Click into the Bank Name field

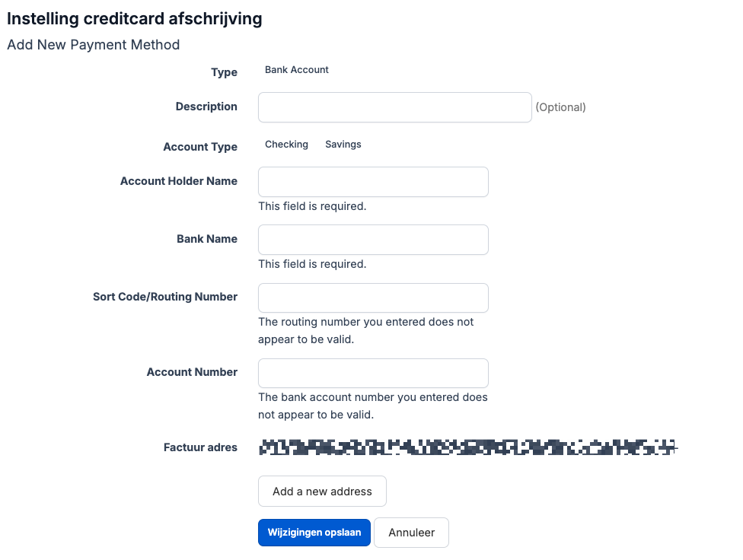[373, 239]
